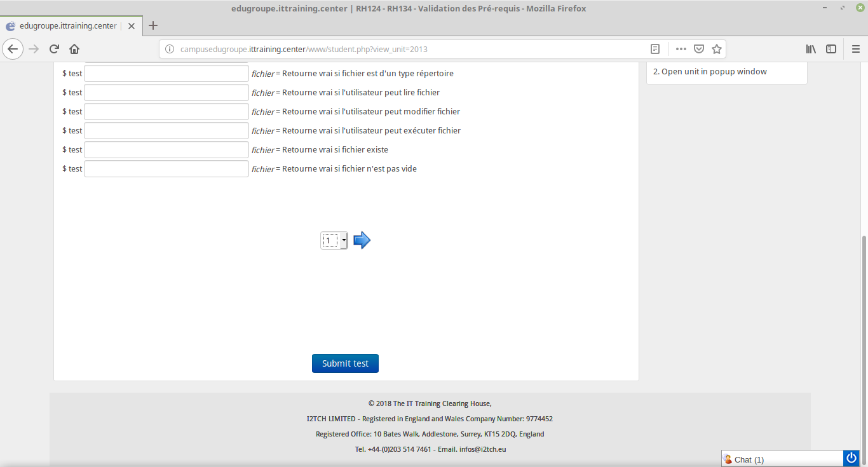Open the Chat (1) bar
The image size is (868, 467).
(x=782, y=459)
